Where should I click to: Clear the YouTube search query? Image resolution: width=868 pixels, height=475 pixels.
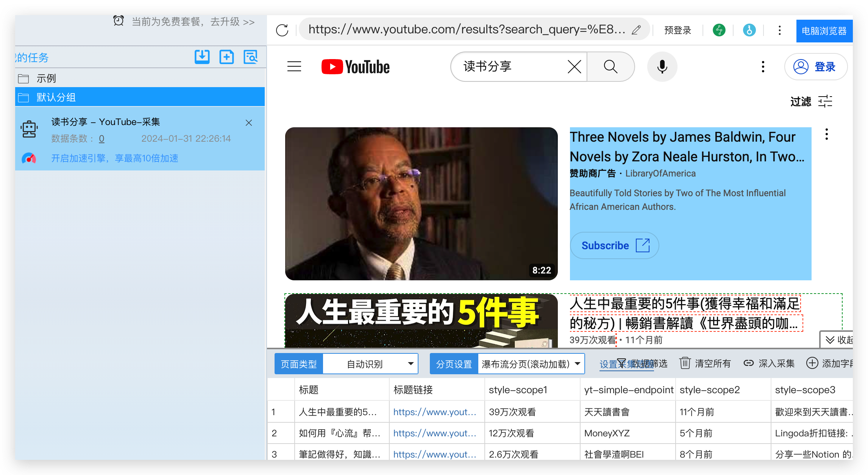coord(575,67)
